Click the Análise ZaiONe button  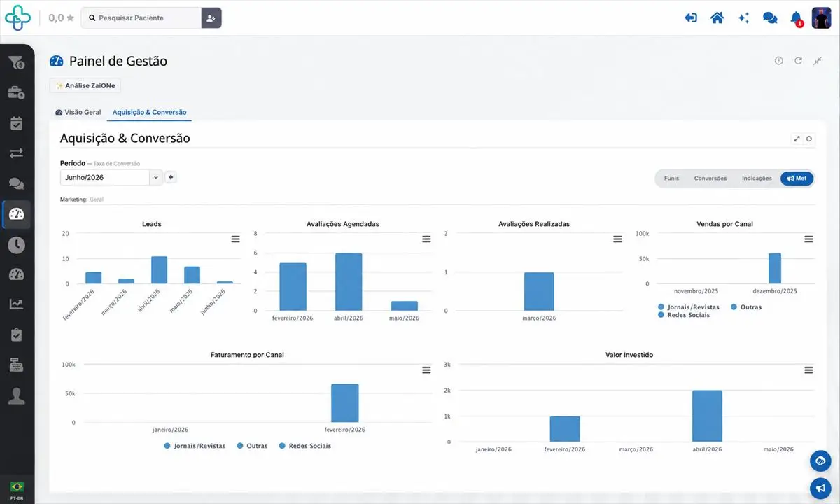click(x=85, y=85)
